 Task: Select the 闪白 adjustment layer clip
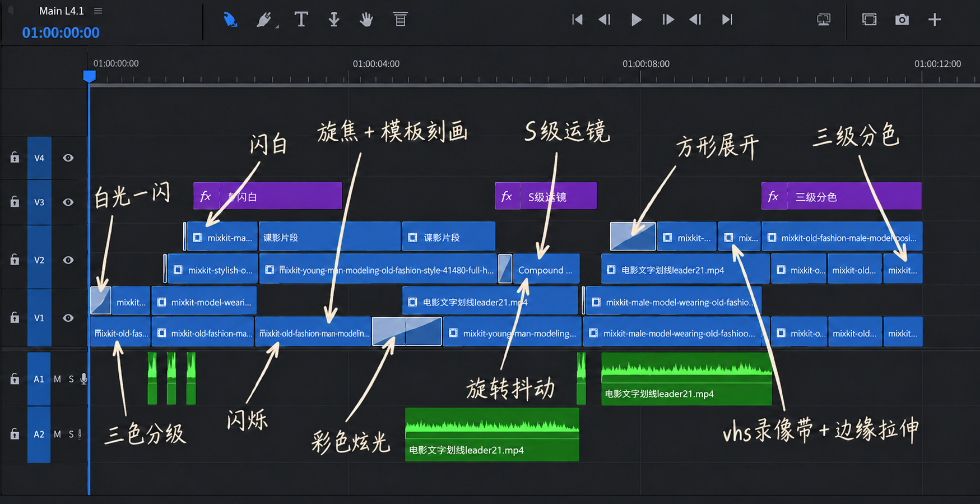tap(268, 196)
